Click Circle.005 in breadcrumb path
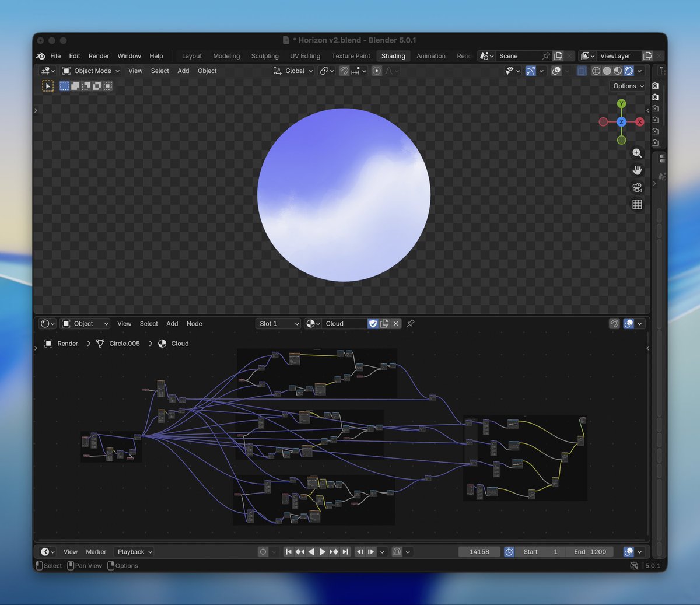Viewport: 700px width, 605px height. (x=124, y=344)
